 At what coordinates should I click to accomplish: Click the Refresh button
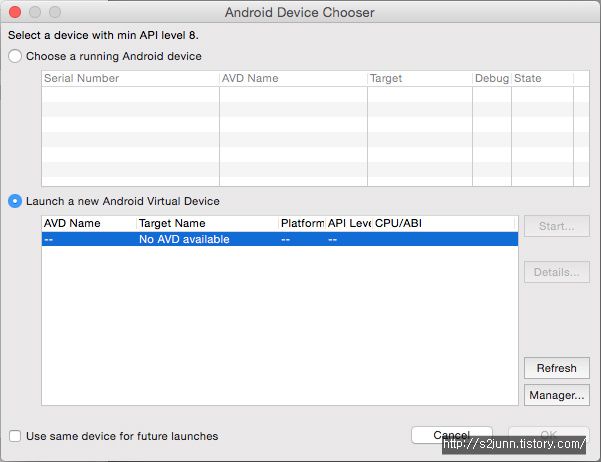tap(557, 368)
